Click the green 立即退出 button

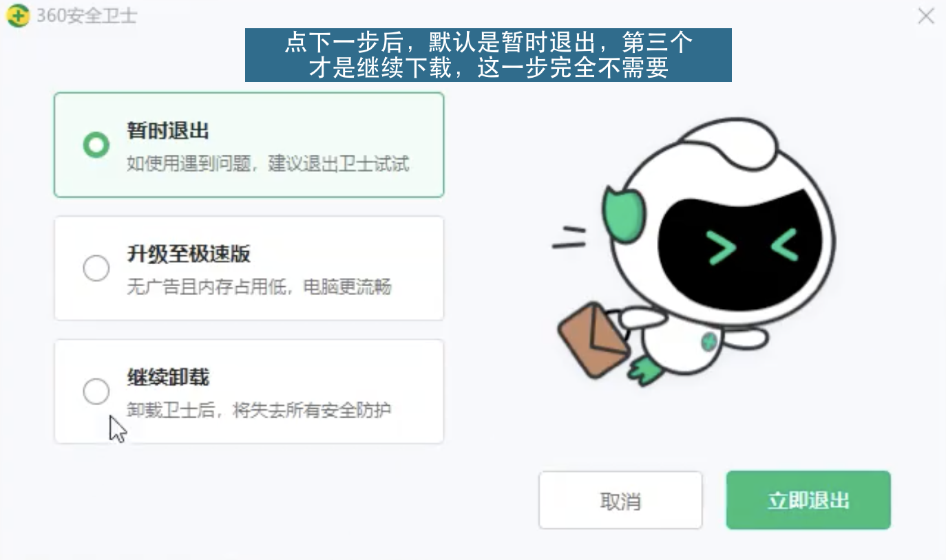[808, 500]
